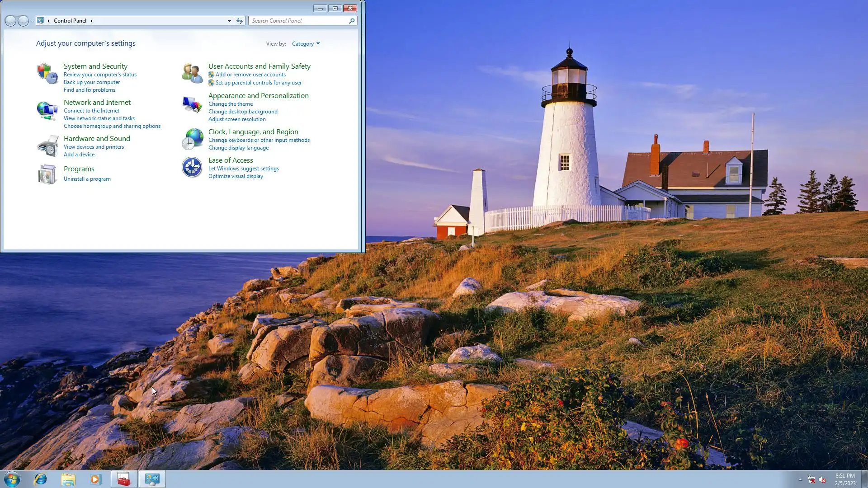The image size is (868, 488).
Task: Click the Add or remove user accounts link
Action: (x=250, y=75)
